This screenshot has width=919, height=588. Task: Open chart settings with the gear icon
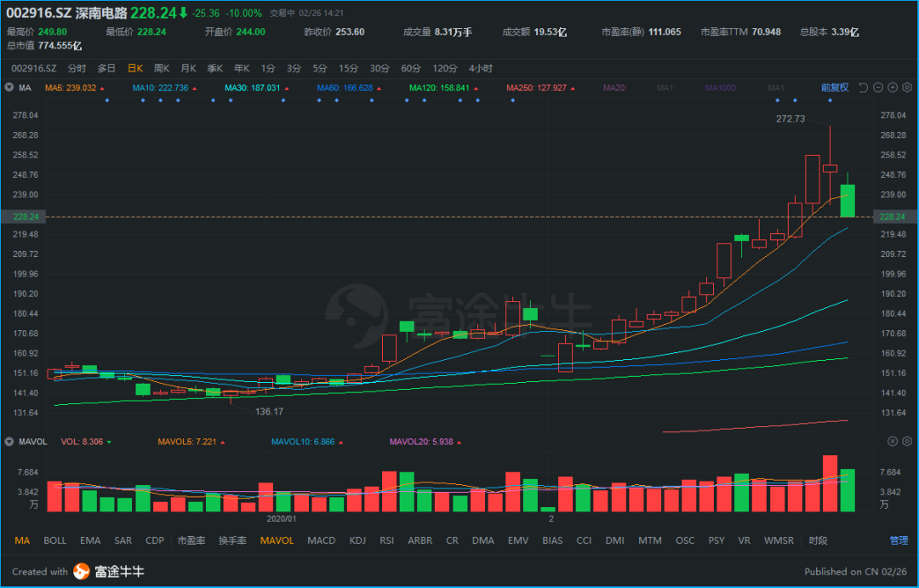907,87
